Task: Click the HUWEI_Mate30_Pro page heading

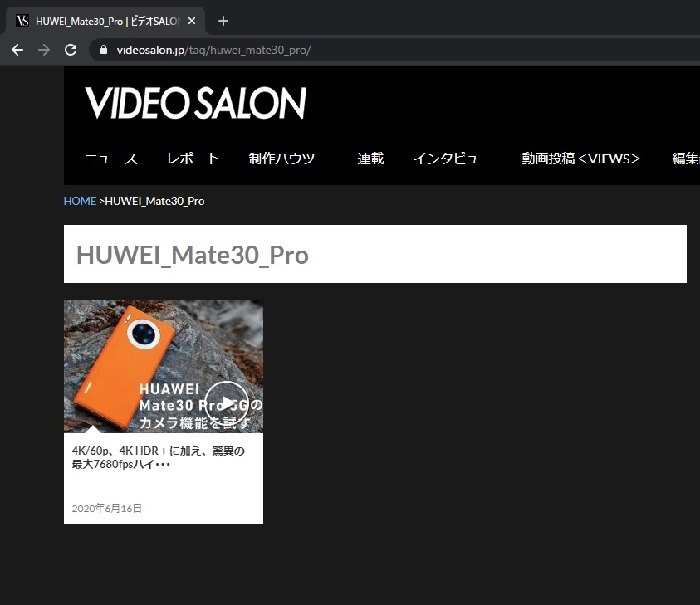Action: [193, 256]
